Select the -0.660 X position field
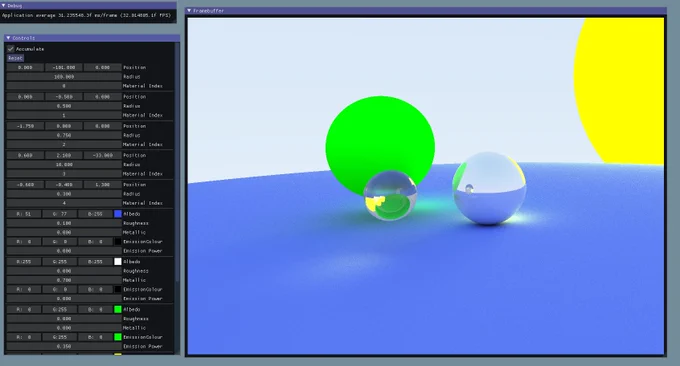 pos(25,184)
